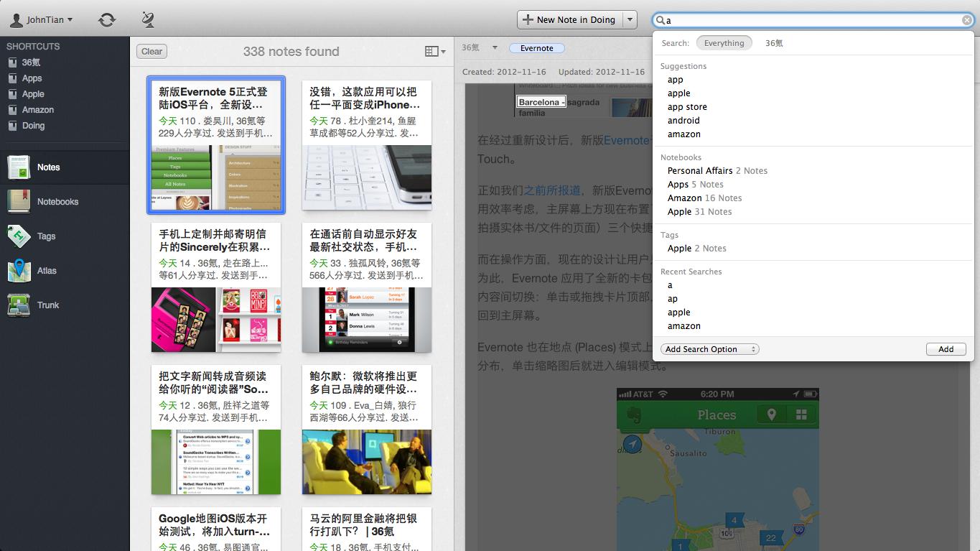Open the note list view options dropdown
The height and width of the screenshot is (551, 980).
coord(435,51)
